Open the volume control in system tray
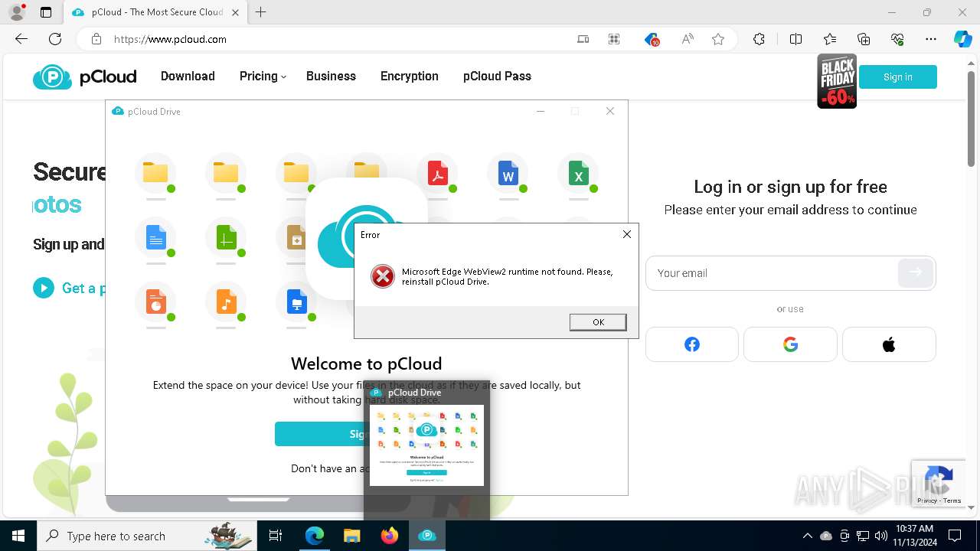The height and width of the screenshot is (551, 980). [881, 536]
